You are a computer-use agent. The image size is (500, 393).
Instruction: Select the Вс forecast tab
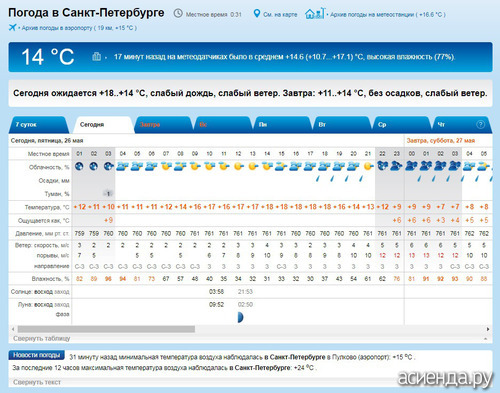pos(223,125)
